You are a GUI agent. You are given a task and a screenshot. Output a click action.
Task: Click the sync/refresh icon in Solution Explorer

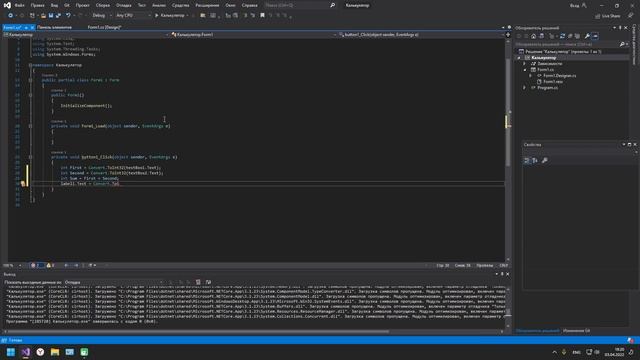click(562, 36)
